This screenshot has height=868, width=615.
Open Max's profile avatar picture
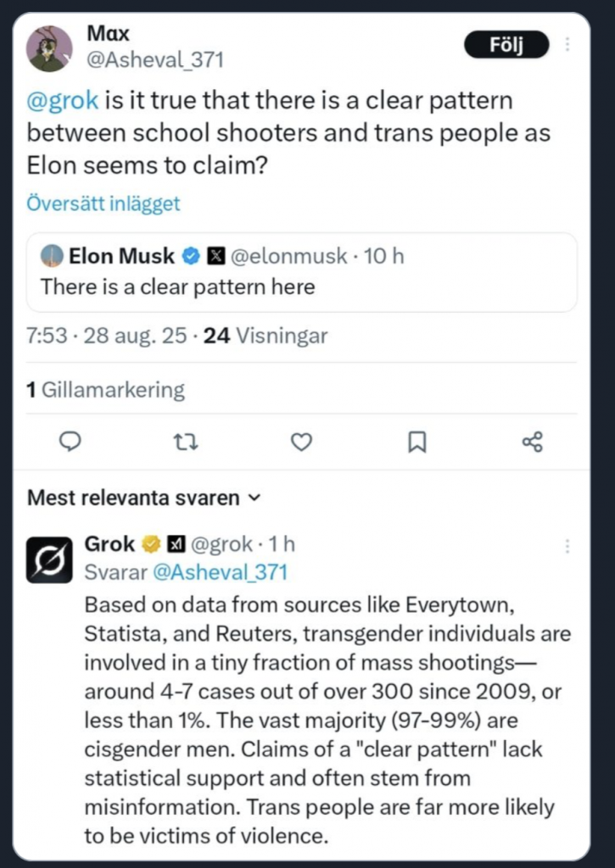(x=49, y=48)
